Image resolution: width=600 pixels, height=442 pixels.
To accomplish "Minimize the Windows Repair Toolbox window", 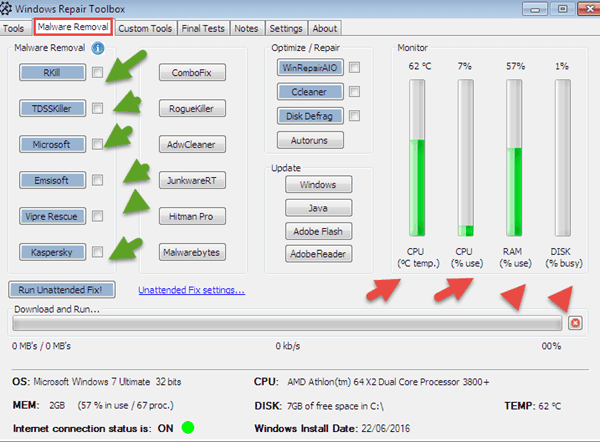I will [535, 9].
